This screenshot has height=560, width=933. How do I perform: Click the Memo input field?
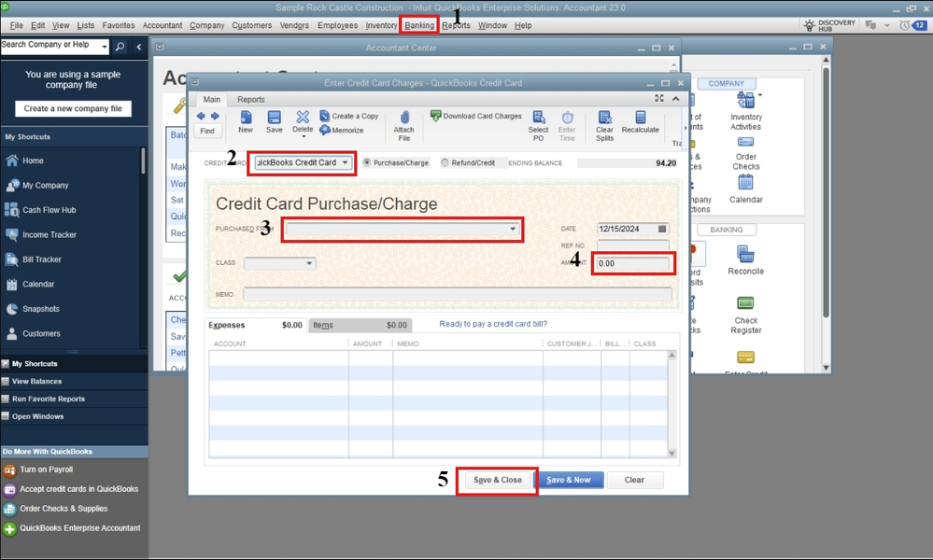click(x=458, y=294)
